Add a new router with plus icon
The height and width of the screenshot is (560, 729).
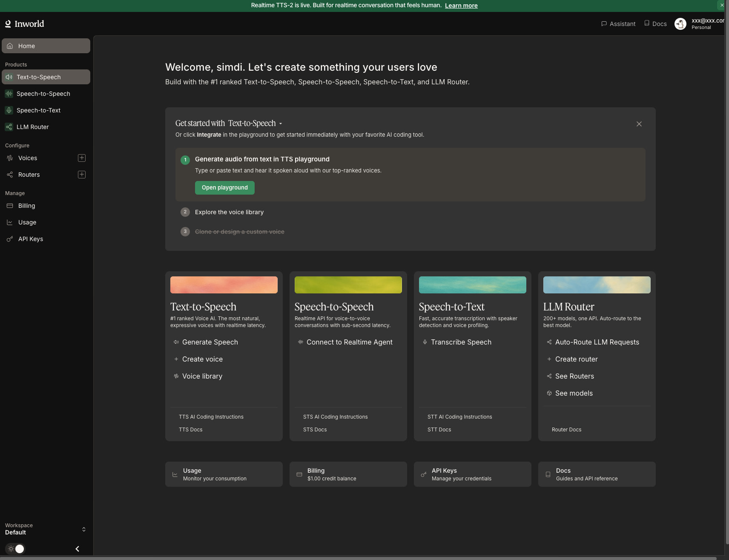(82, 175)
